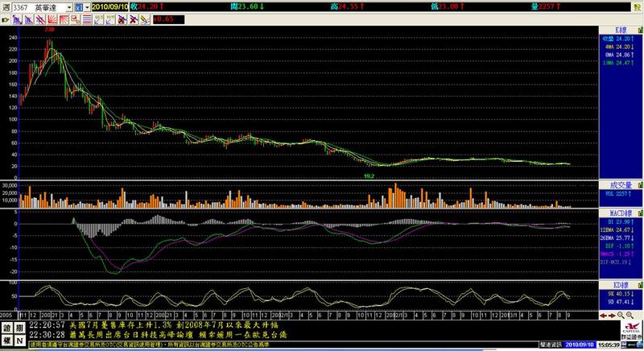644x351 pixels.
Task: Click the 9K 40.15 reading
Action: [x=621, y=294]
